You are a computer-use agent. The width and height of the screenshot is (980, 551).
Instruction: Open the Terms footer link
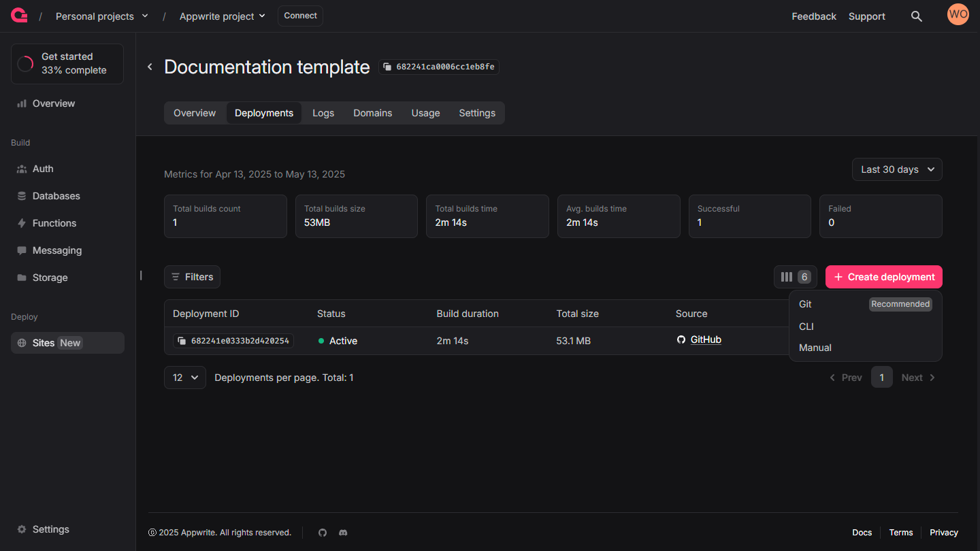(901, 533)
